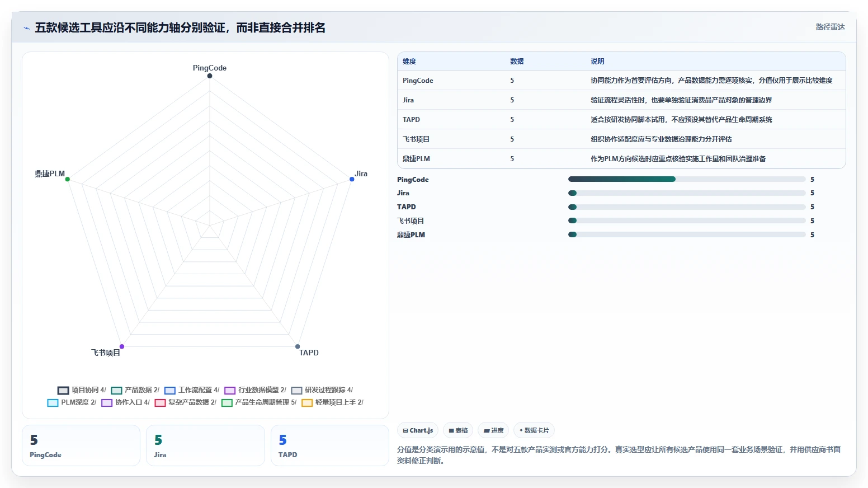Image resolution: width=868 pixels, height=488 pixels.
Task: Select the 飞书项目 table row
Action: click(621, 139)
